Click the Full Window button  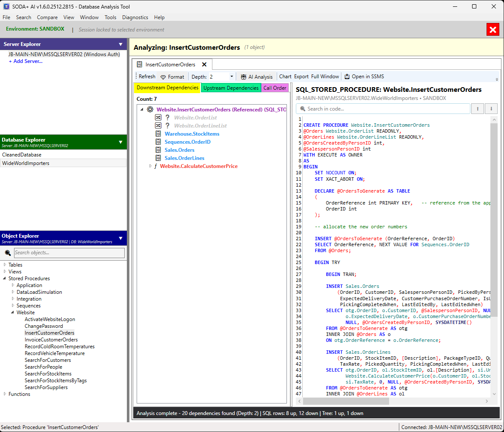pyautogui.click(x=325, y=77)
